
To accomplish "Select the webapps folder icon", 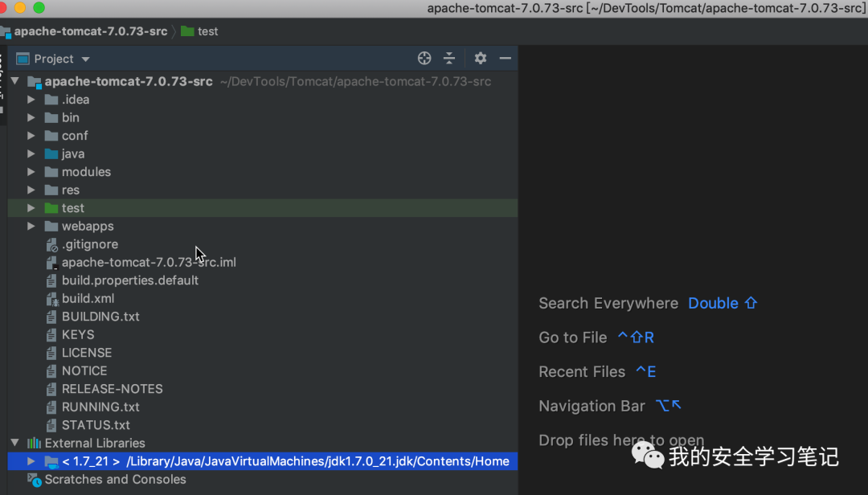I will (51, 226).
